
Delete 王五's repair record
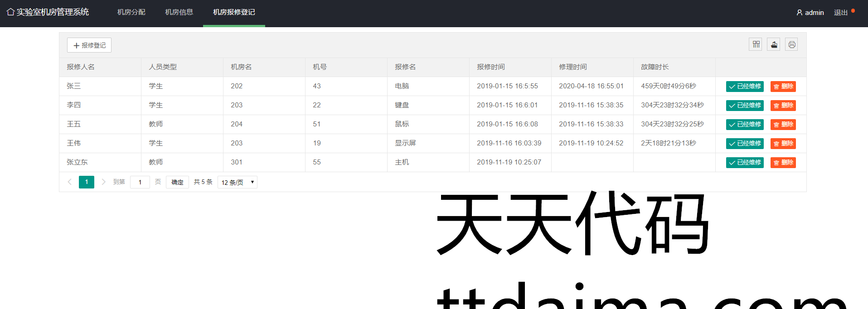pos(783,125)
